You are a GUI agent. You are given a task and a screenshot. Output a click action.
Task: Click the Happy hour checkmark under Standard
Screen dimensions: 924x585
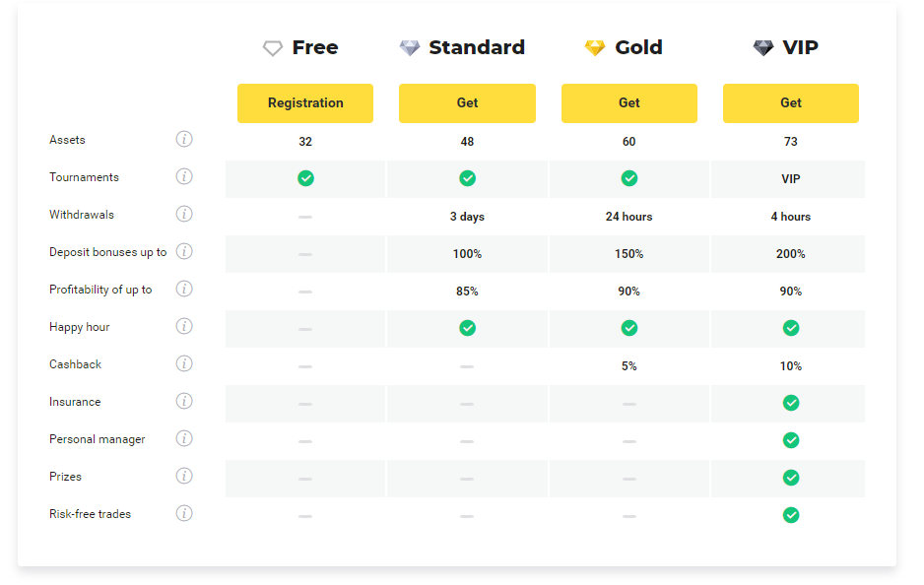[467, 328]
